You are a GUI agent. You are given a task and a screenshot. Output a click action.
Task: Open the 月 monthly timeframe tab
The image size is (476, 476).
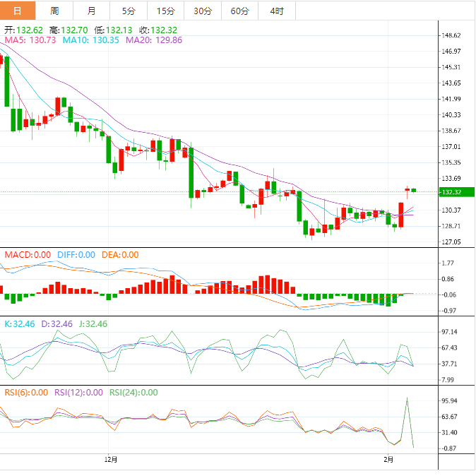tap(92, 11)
